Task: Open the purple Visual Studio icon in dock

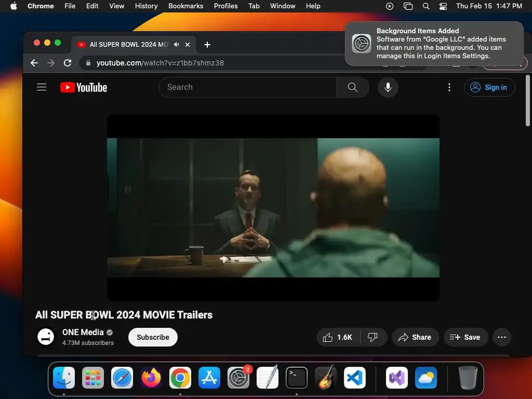Action: pos(396,378)
